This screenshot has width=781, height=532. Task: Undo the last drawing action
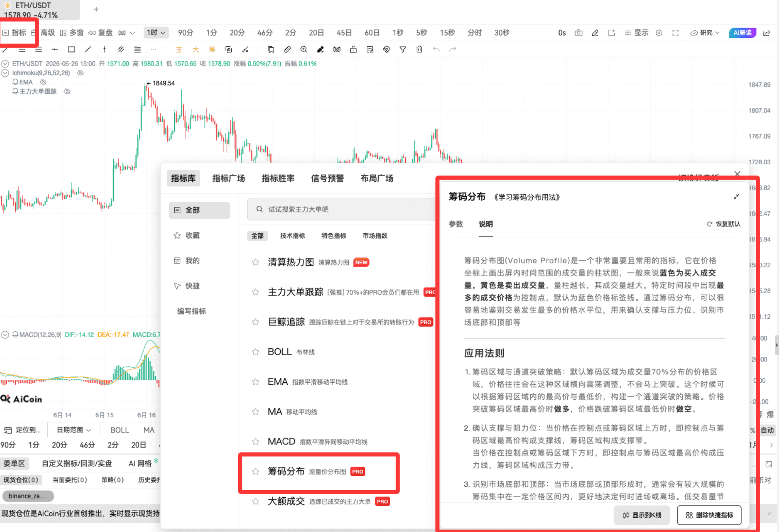436,49
